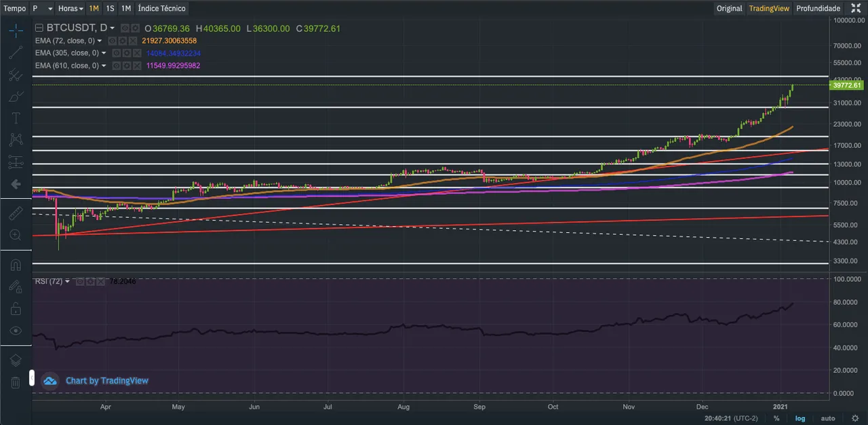Click EMA 610 value 11549.99295982
This screenshot has height=425, width=868.
(x=173, y=65)
